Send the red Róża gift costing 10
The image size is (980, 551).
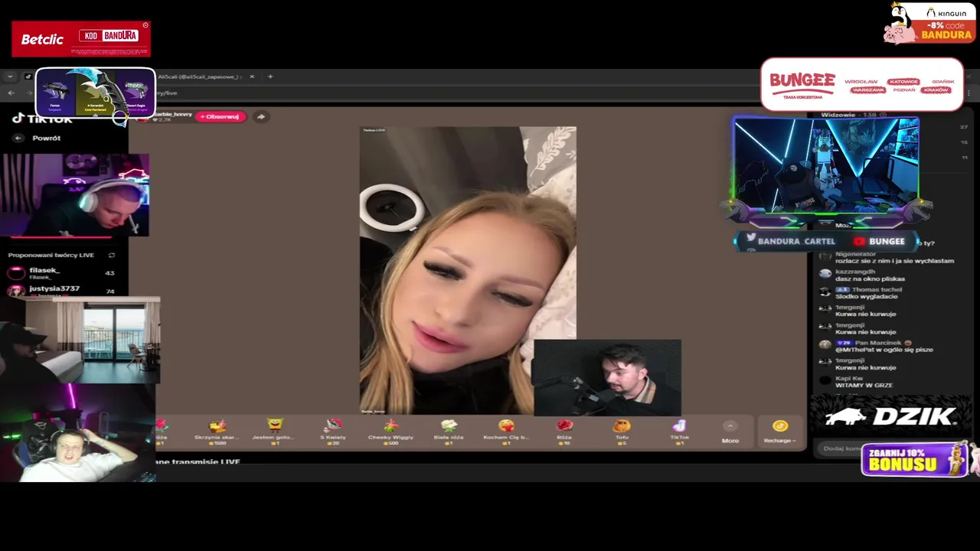coord(564,431)
